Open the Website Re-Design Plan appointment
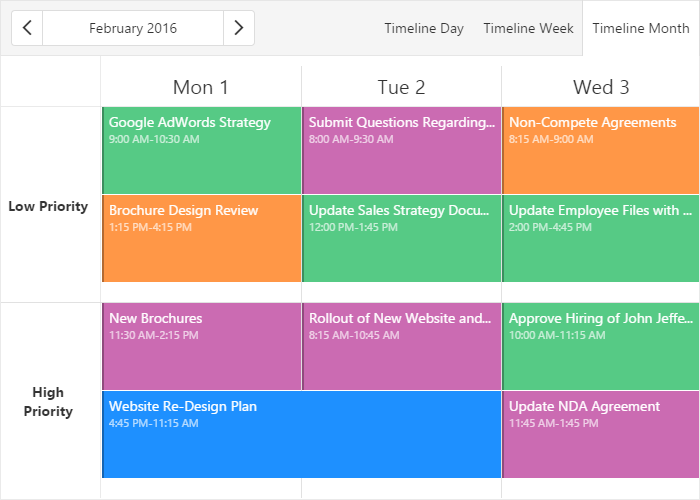The height and width of the screenshot is (500, 700). point(301,434)
